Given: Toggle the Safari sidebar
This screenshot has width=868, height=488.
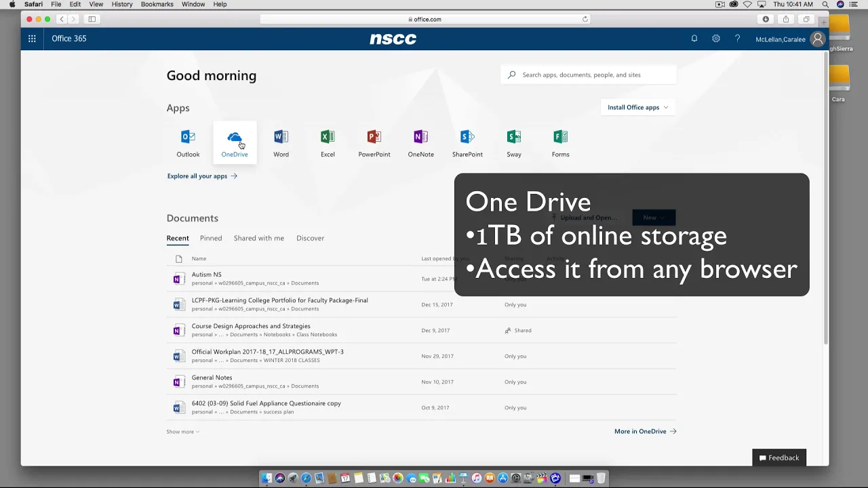Looking at the screenshot, I should (92, 19).
